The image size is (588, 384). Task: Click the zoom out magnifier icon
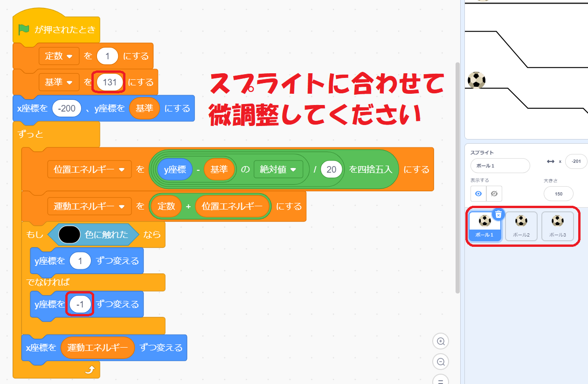pyautogui.click(x=440, y=361)
